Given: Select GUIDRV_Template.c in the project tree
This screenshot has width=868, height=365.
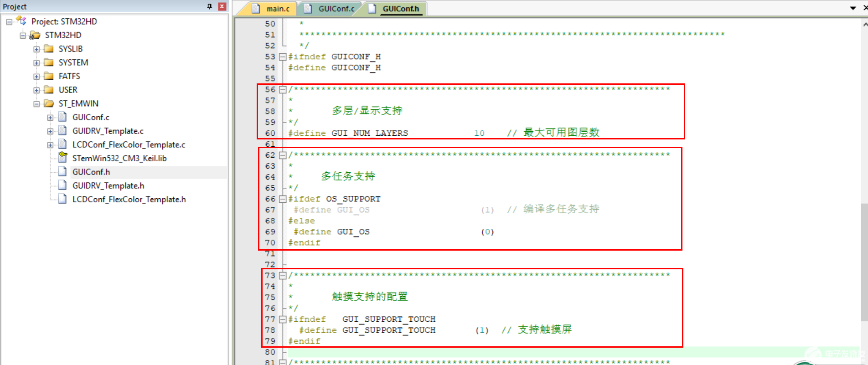Looking at the screenshot, I should coord(108,131).
